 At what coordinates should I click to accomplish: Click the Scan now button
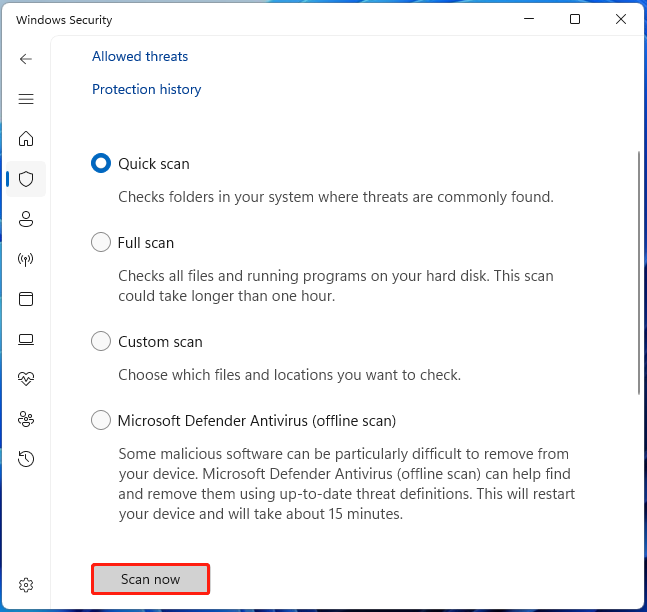(151, 579)
